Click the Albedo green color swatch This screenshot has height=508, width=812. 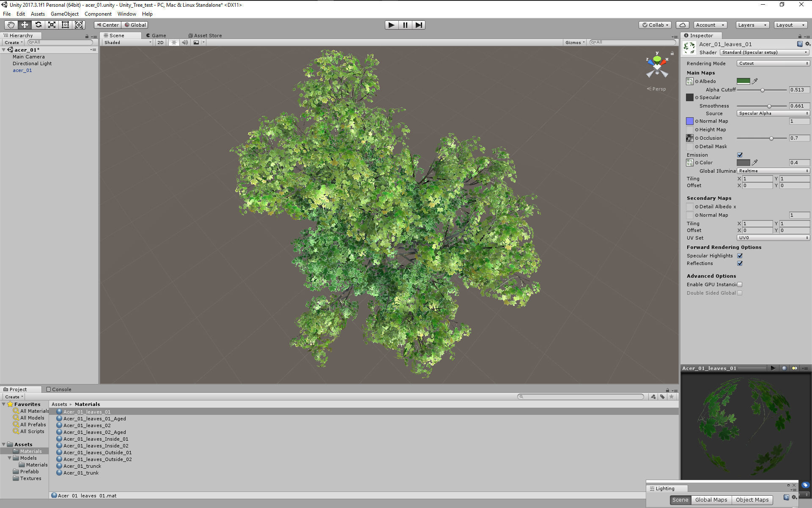(743, 81)
